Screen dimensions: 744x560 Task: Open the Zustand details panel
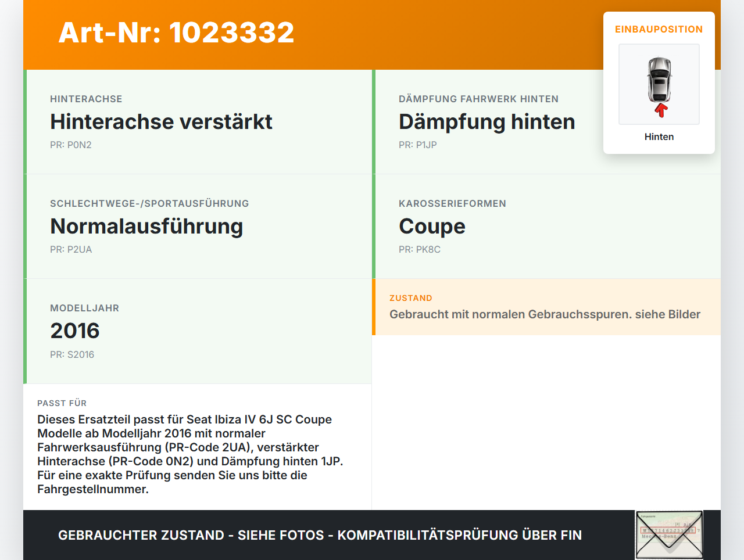pos(545,307)
